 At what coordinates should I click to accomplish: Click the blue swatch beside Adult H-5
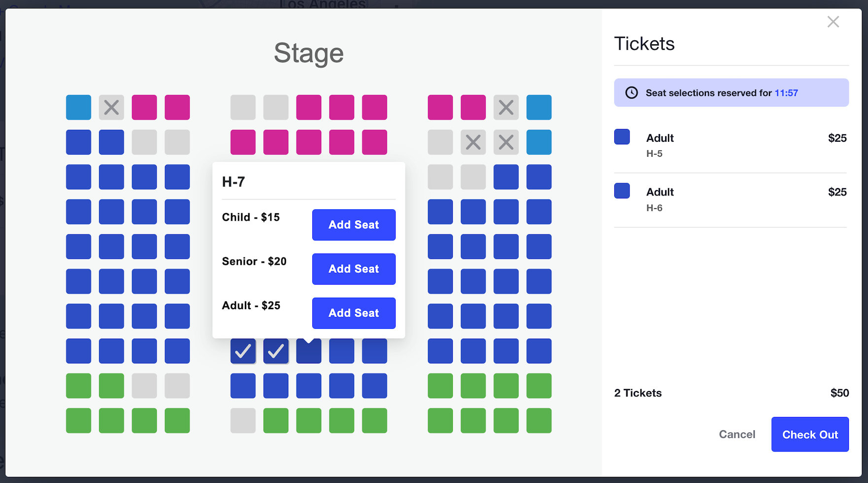(622, 137)
